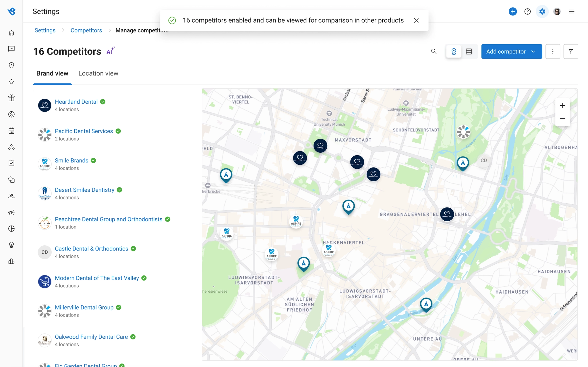Click the CD marker on the map

pyautogui.click(x=484, y=160)
